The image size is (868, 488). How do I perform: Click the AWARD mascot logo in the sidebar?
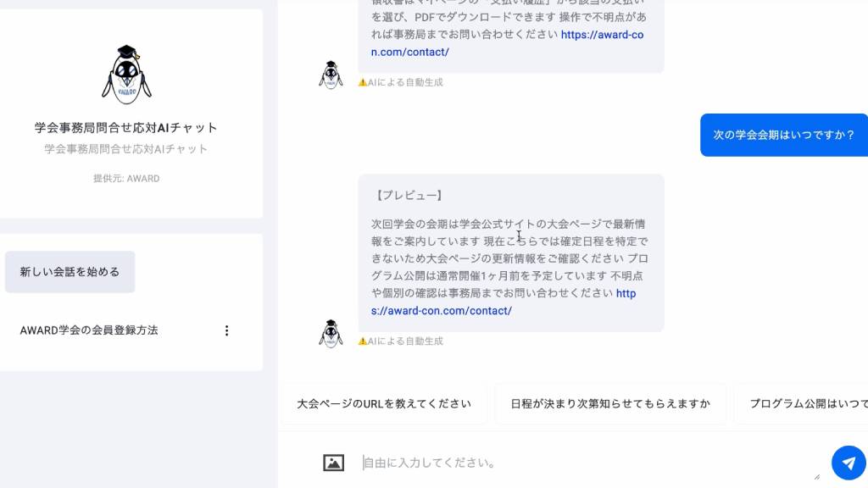tap(126, 75)
